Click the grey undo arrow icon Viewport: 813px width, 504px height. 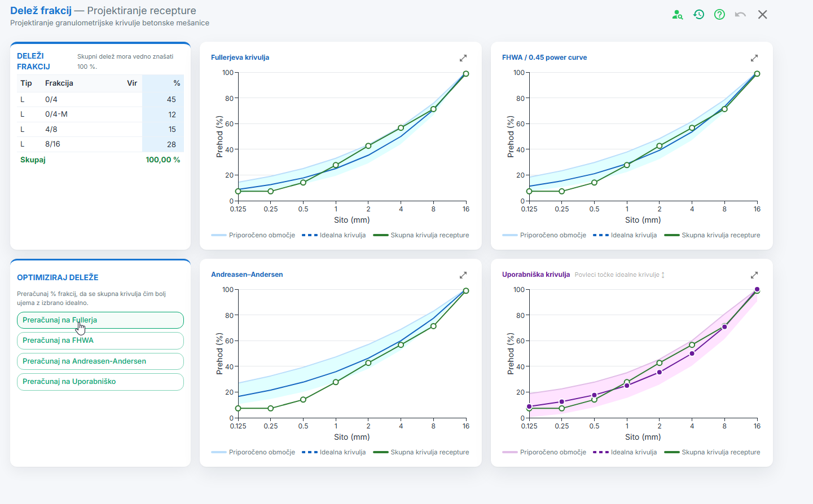740,15
